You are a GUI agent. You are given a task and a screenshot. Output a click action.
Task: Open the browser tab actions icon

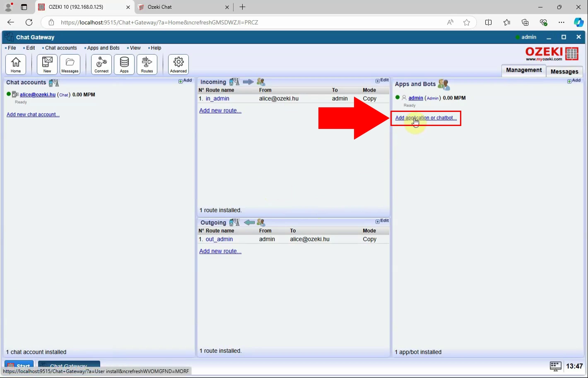tap(24, 7)
